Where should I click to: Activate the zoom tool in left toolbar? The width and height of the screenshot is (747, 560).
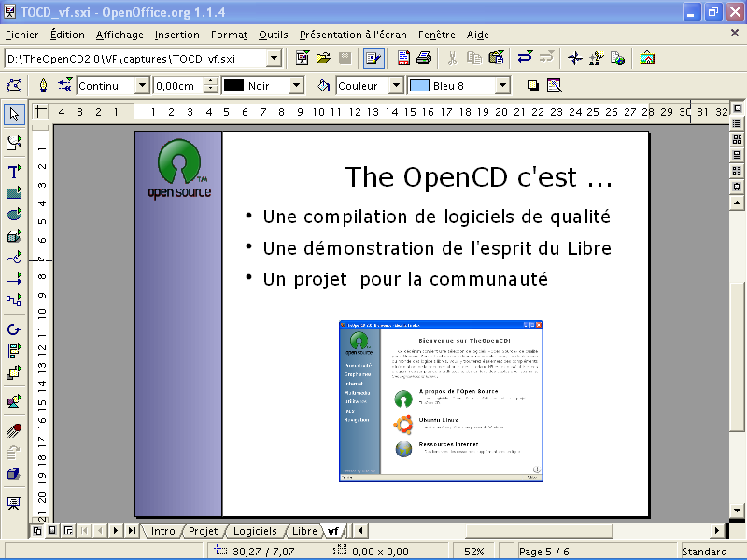click(14, 143)
